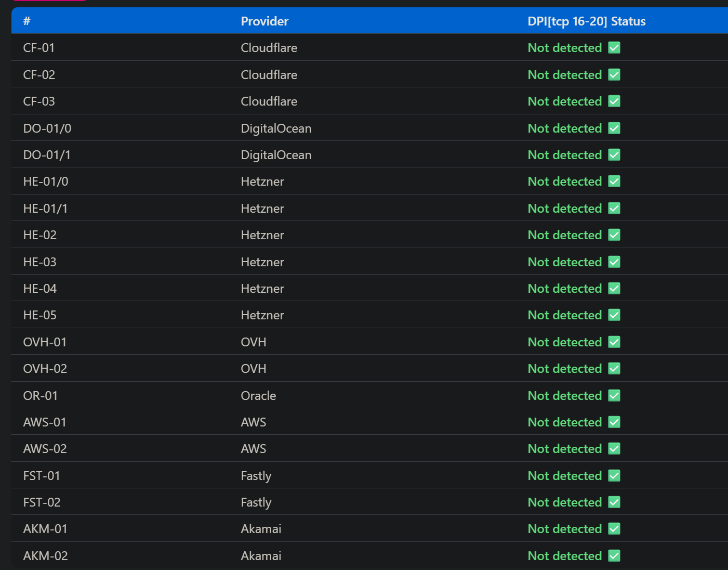
Task: Click 'Not detected' status text for AWS-01
Action: click(565, 422)
